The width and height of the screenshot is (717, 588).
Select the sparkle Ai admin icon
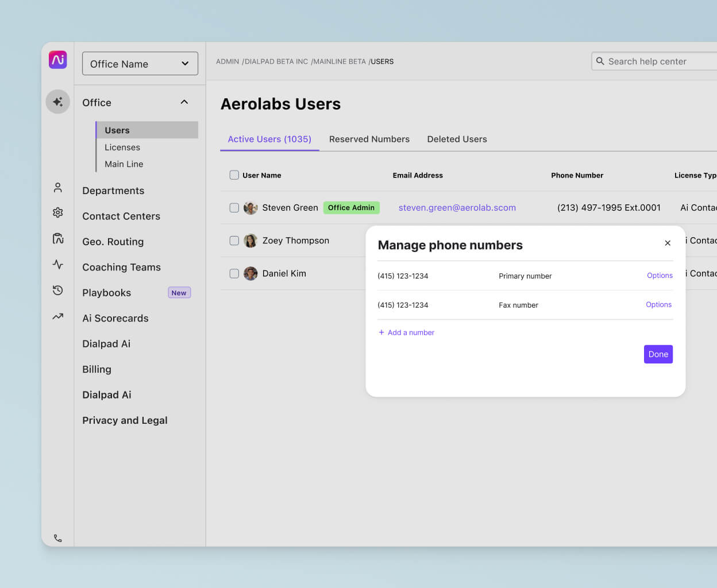pyautogui.click(x=57, y=101)
